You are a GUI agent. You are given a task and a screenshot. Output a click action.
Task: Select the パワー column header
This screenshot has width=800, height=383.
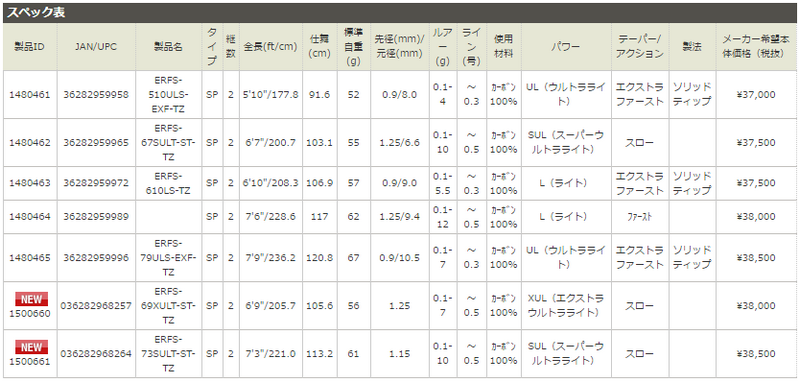pyautogui.click(x=565, y=47)
